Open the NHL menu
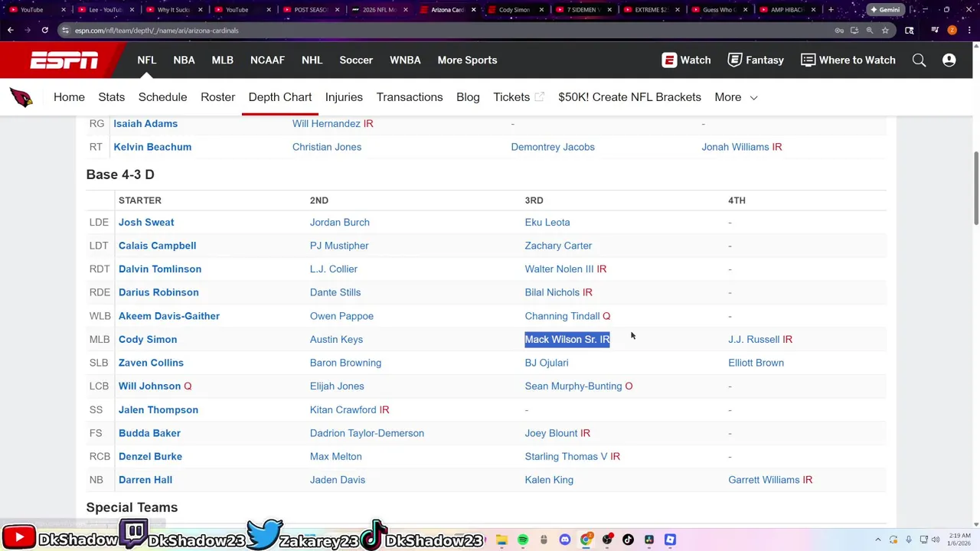This screenshot has height=551, width=980. point(312,60)
